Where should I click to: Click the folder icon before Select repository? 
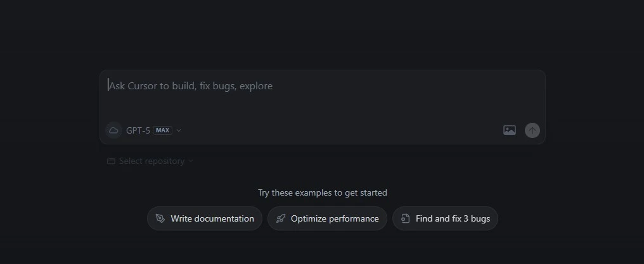[x=111, y=161]
